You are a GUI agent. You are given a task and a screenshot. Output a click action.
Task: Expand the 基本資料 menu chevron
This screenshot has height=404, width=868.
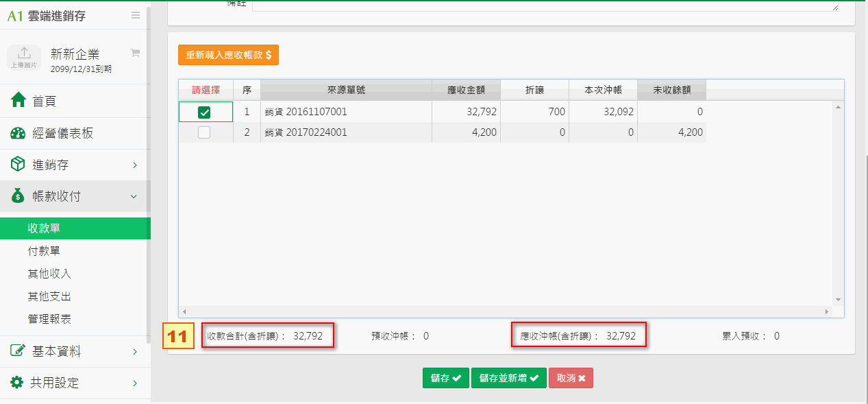[x=135, y=352]
